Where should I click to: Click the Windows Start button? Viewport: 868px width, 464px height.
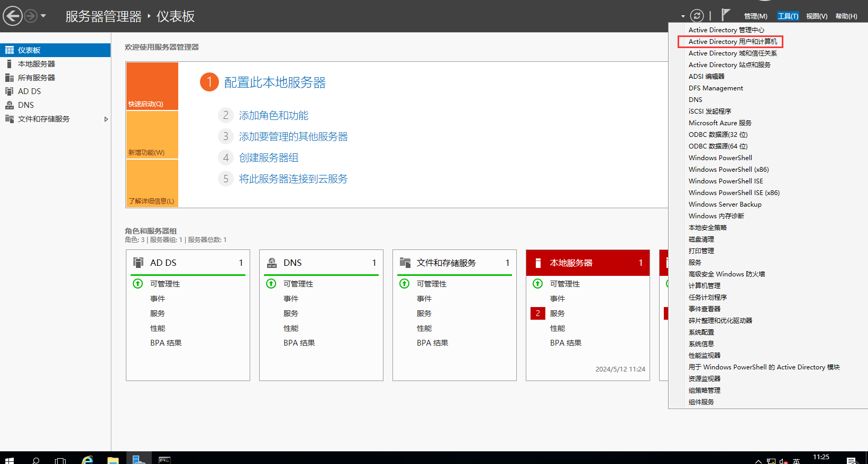tap(9, 460)
